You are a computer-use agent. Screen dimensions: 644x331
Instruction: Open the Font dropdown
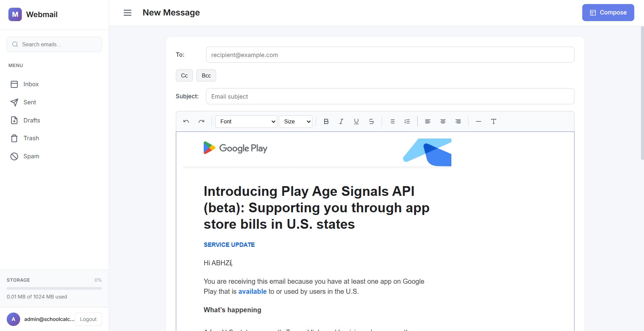click(x=246, y=121)
